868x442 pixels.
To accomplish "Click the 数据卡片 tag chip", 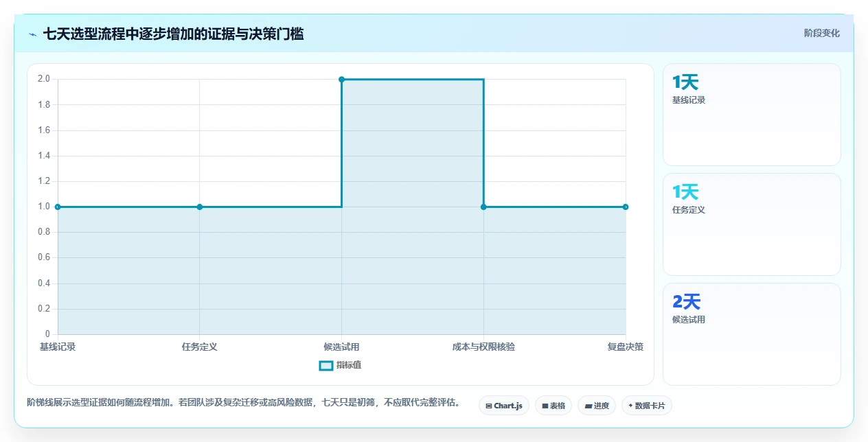I will pyautogui.click(x=647, y=406).
